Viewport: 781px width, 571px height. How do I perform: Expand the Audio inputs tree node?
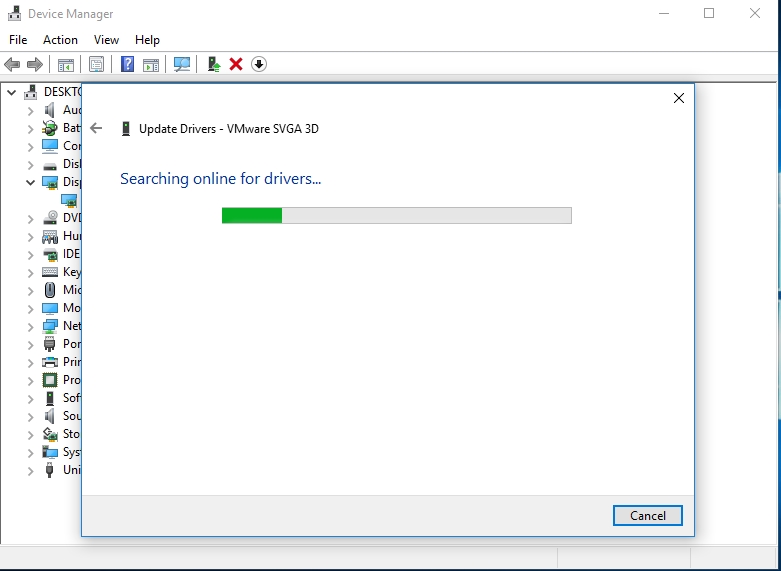click(x=30, y=111)
